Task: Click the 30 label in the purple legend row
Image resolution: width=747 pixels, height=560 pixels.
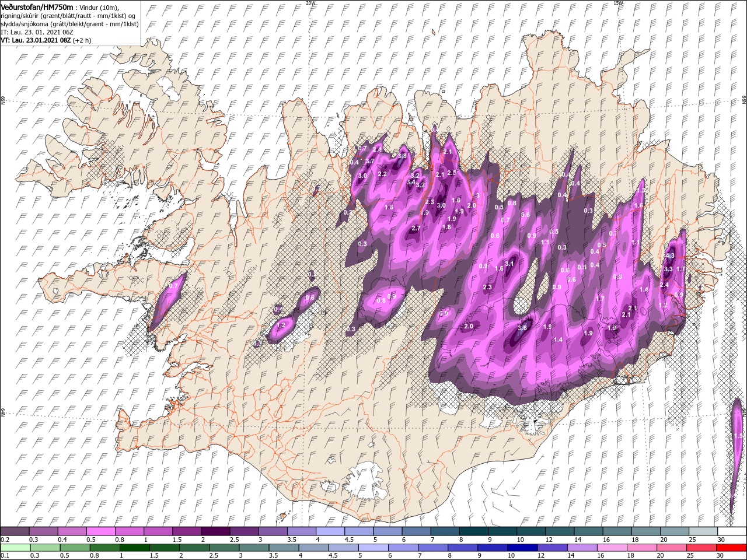Action: pos(721,539)
